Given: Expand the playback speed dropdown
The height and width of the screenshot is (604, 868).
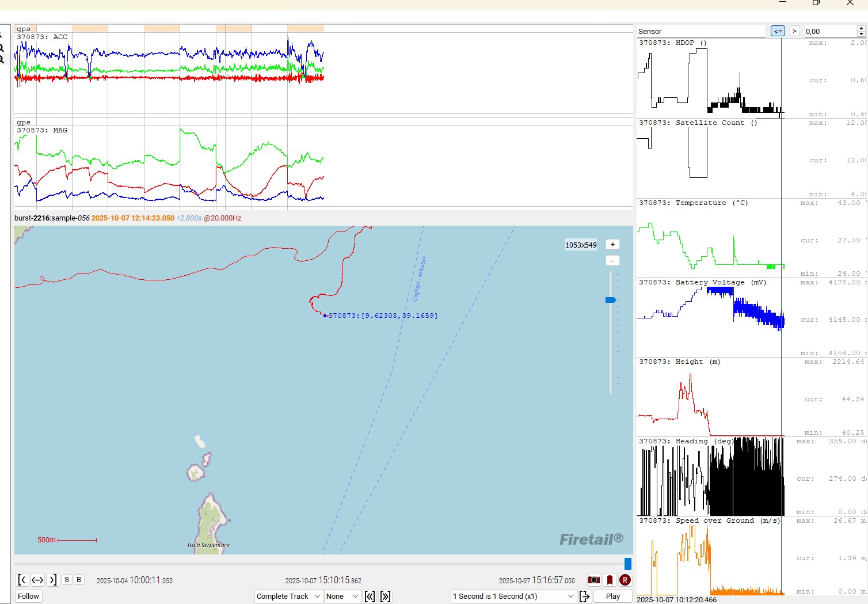Looking at the screenshot, I should click(513, 597).
